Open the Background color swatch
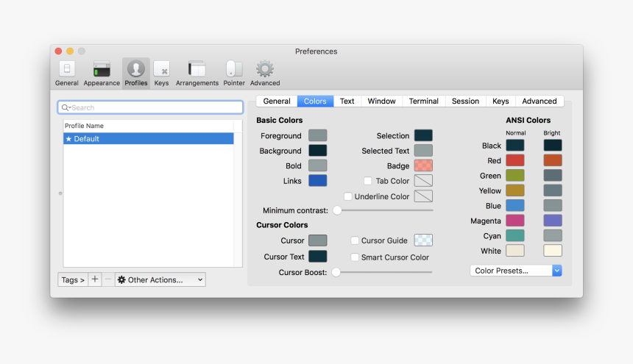This screenshot has height=364, width=633. coord(318,150)
